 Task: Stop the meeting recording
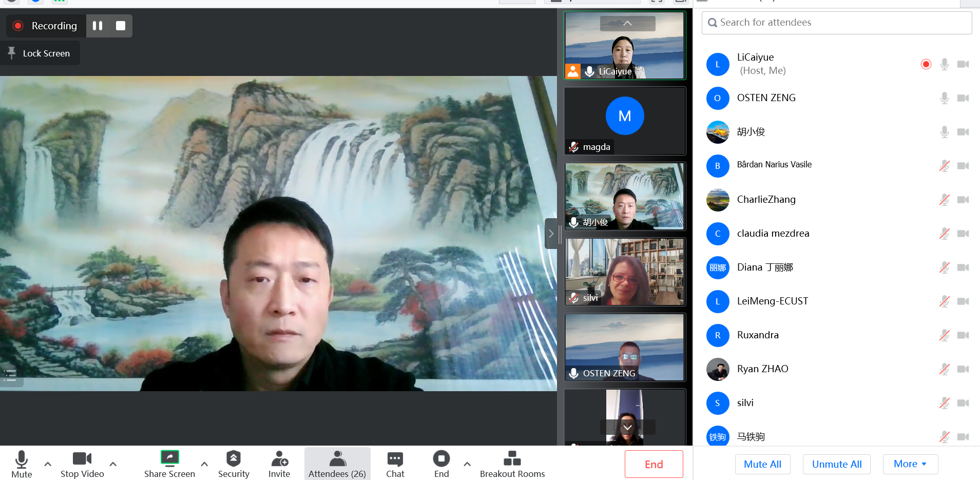121,26
